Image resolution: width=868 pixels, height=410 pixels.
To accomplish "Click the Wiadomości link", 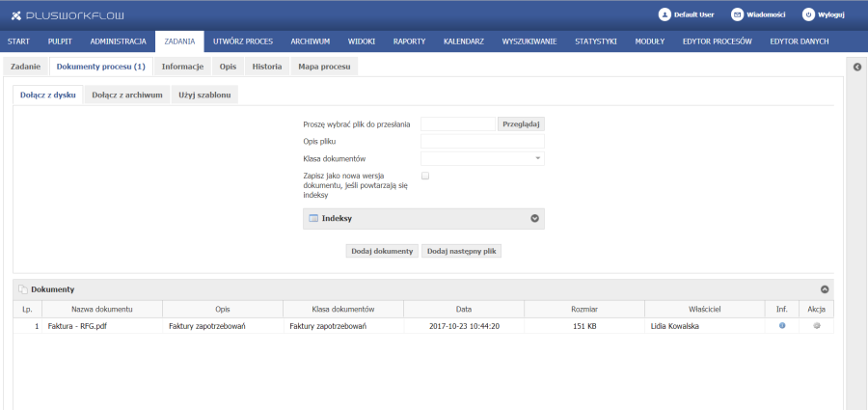I will pyautogui.click(x=766, y=15).
